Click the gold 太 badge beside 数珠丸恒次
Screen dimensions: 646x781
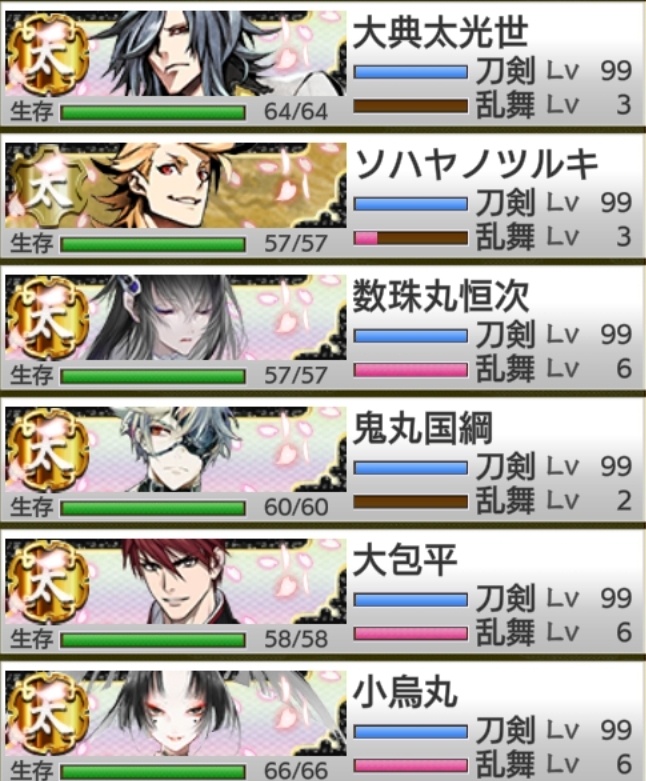click(x=48, y=318)
